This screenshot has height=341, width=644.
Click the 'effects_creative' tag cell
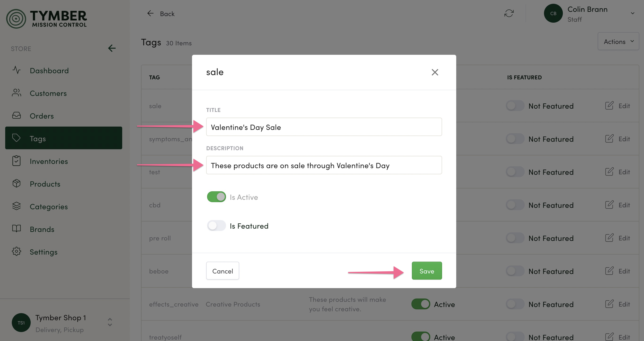[174, 304]
